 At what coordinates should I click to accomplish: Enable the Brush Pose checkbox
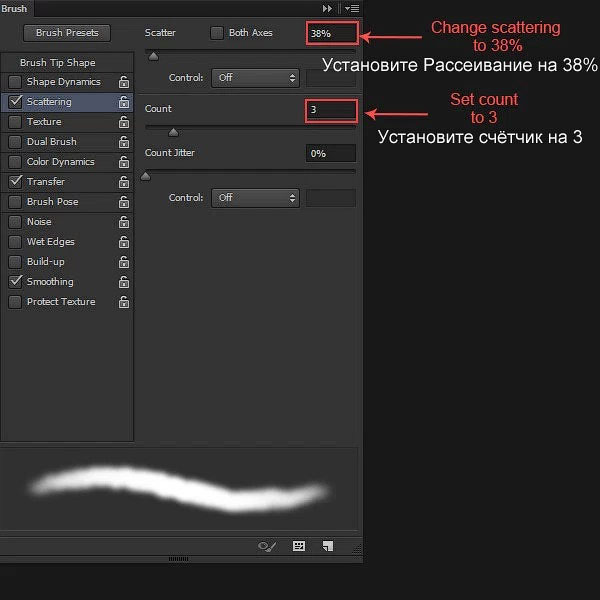(15, 202)
